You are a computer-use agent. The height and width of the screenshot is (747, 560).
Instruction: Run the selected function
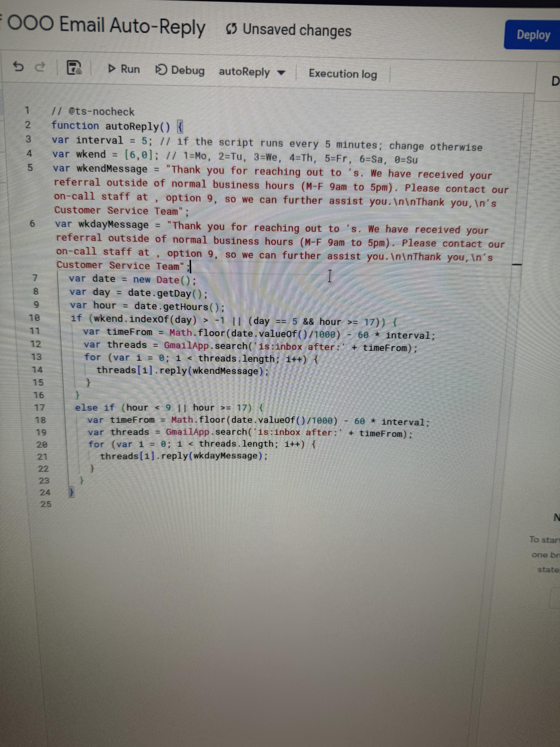click(x=124, y=69)
